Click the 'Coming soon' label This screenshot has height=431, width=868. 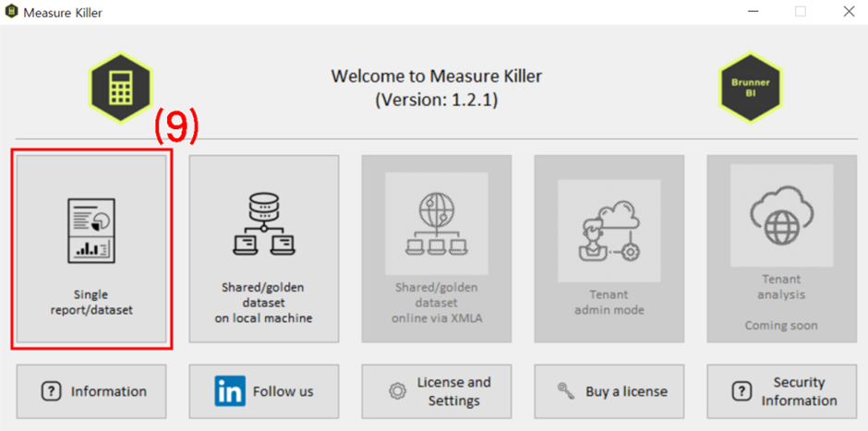(x=781, y=325)
